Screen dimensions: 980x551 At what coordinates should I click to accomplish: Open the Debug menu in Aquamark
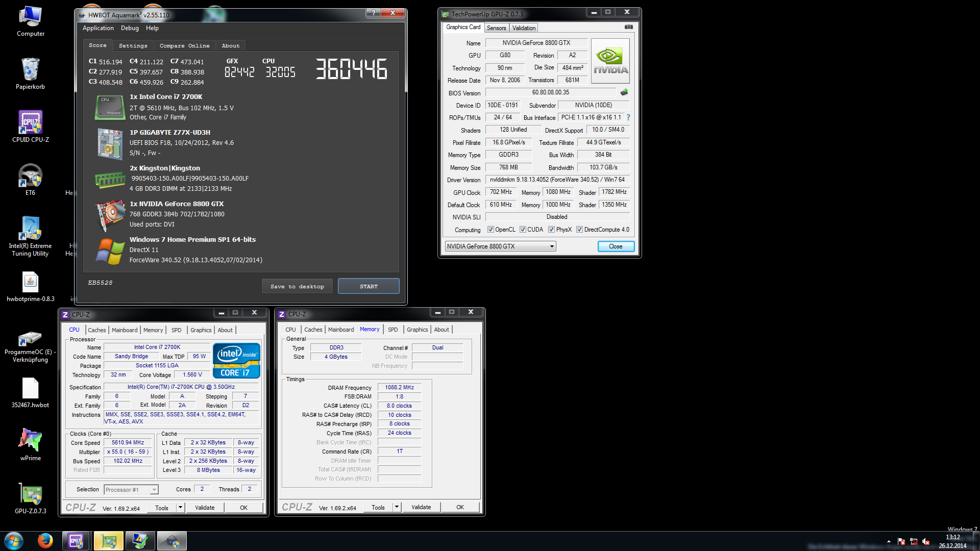[x=130, y=28]
